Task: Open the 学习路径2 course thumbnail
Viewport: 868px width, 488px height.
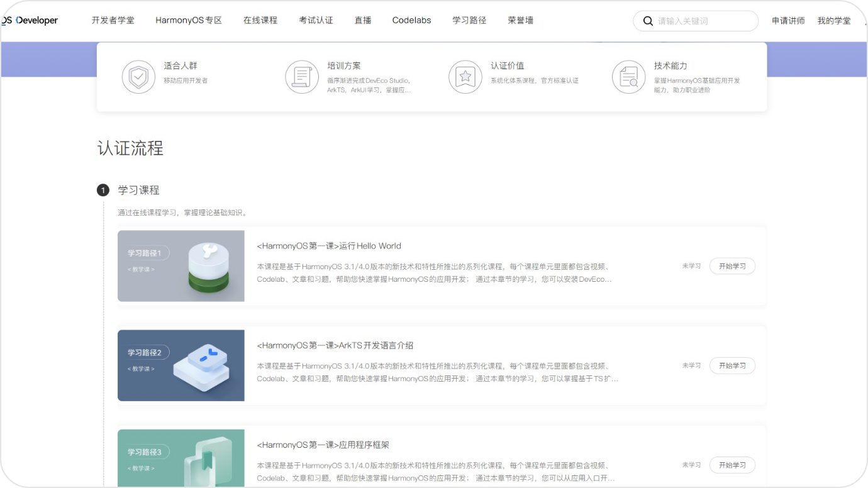Action: [181, 365]
